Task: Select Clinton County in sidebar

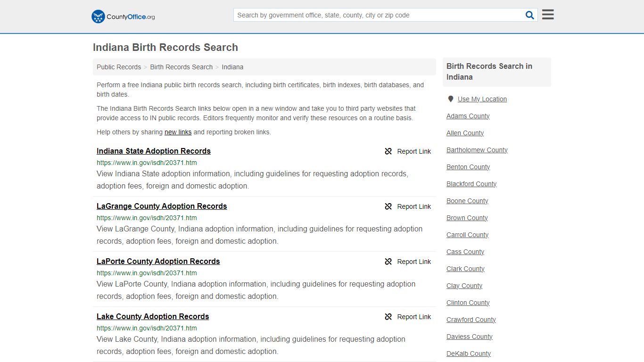Action: [468, 303]
